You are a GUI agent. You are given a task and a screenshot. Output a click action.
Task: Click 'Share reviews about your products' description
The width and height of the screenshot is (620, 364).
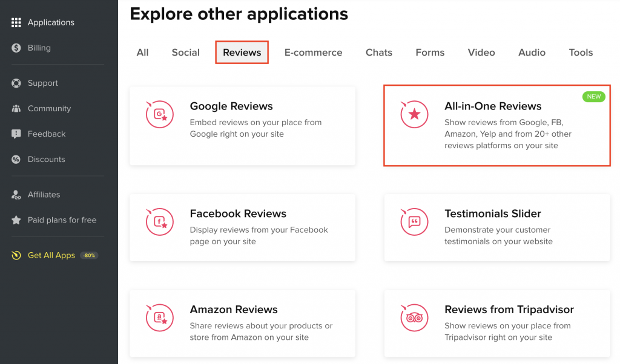[261, 331]
